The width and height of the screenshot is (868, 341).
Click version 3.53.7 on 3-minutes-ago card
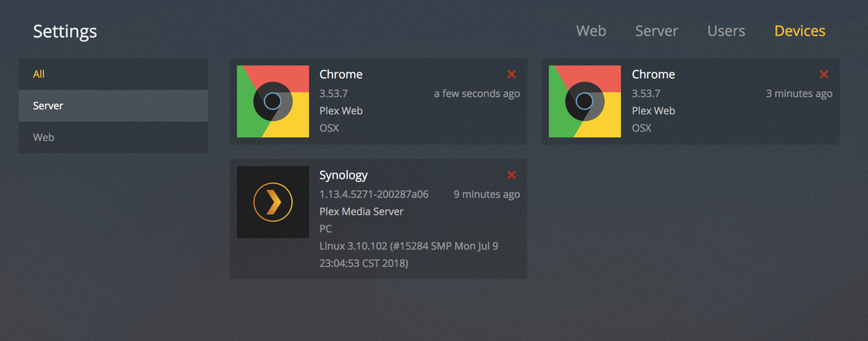pos(645,94)
